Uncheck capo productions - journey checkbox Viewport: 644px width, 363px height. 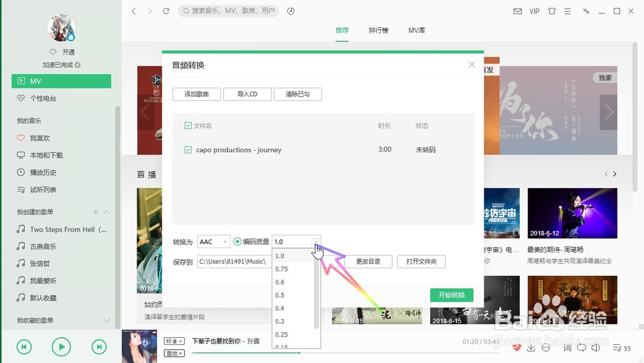click(x=188, y=150)
